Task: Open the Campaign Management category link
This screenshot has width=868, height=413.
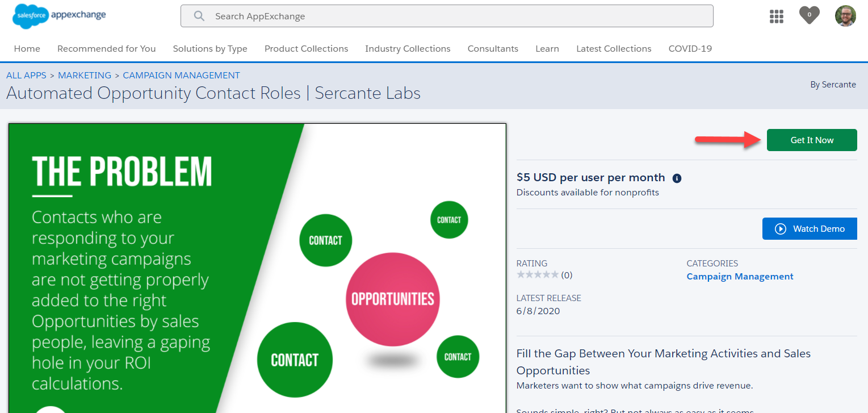Action: coord(740,277)
